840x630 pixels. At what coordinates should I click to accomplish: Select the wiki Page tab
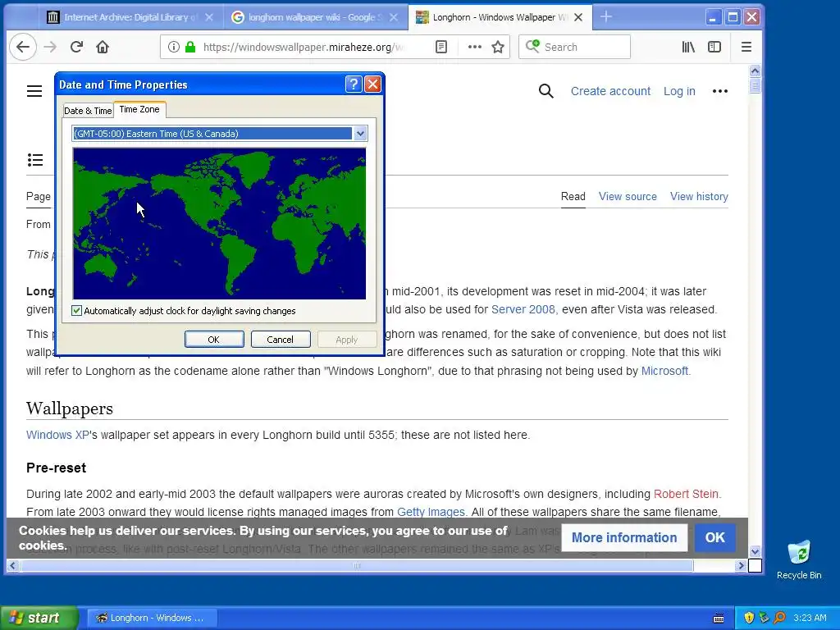[39, 197]
